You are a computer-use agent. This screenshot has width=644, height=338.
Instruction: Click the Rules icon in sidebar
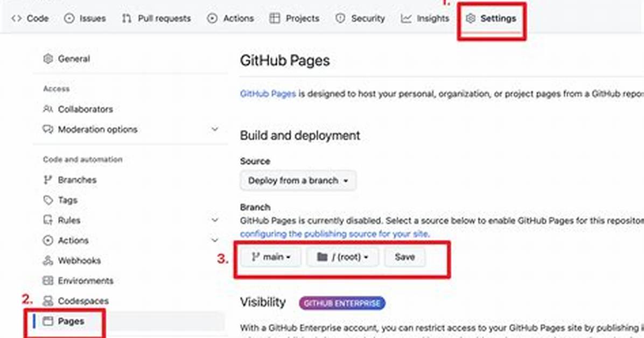tap(48, 220)
